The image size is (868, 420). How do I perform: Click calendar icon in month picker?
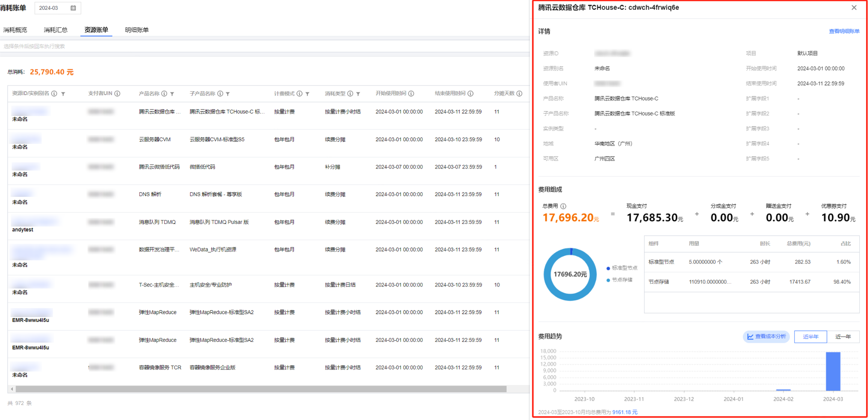click(73, 8)
